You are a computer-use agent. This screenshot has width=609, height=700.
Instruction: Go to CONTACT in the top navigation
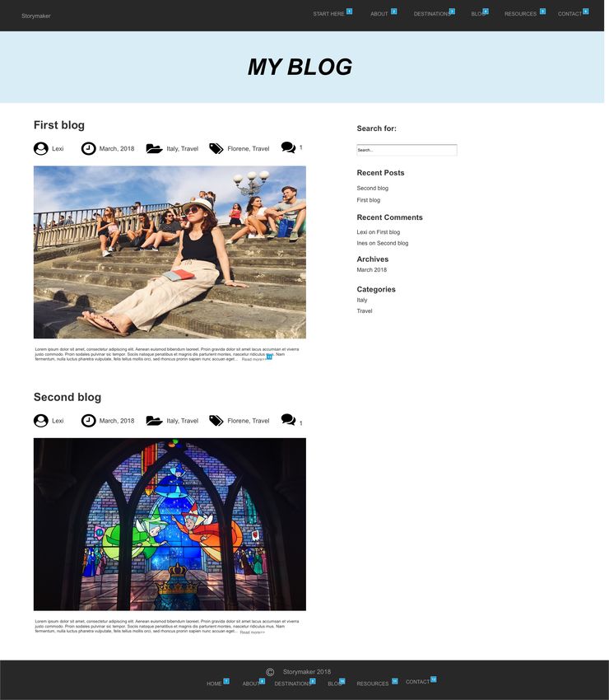[x=569, y=14]
